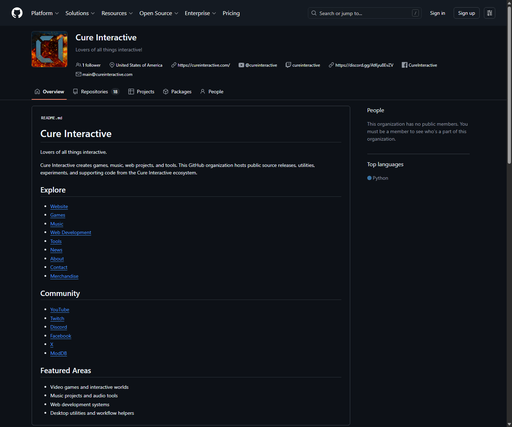Click the Twitch icon next to cureinteractive
Image resolution: width=512 pixels, height=427 pixels.
(288, 65)
